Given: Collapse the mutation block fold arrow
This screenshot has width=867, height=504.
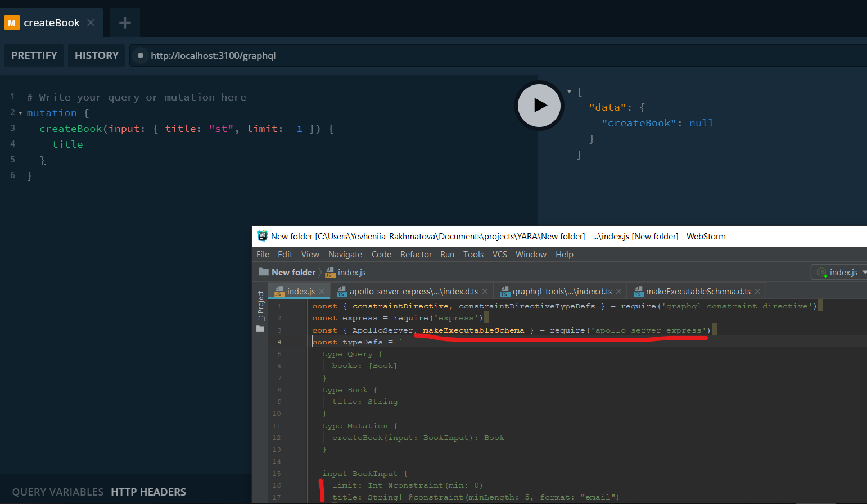Looking at the screenshot, I should (21, 113).
